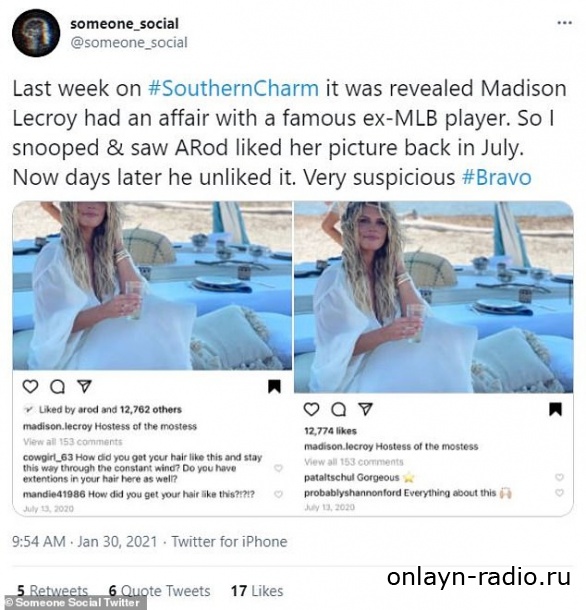Open the @someone_social handle link
This screenshot has width=586, height=610.
129,42
